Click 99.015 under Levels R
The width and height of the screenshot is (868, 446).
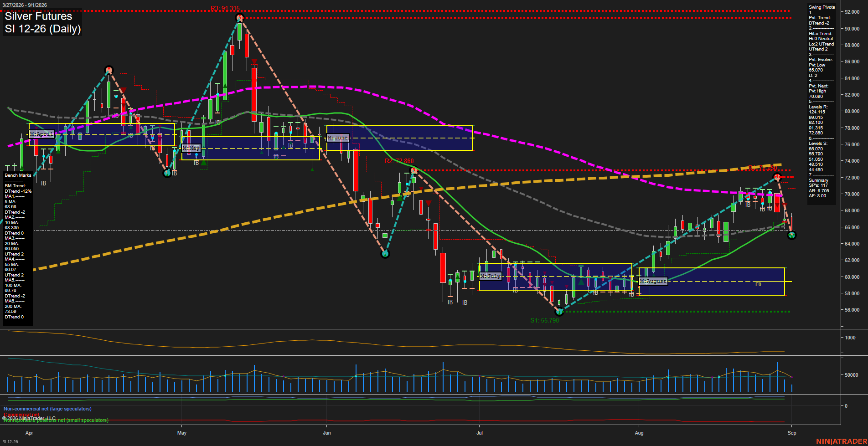click(816, 118)
